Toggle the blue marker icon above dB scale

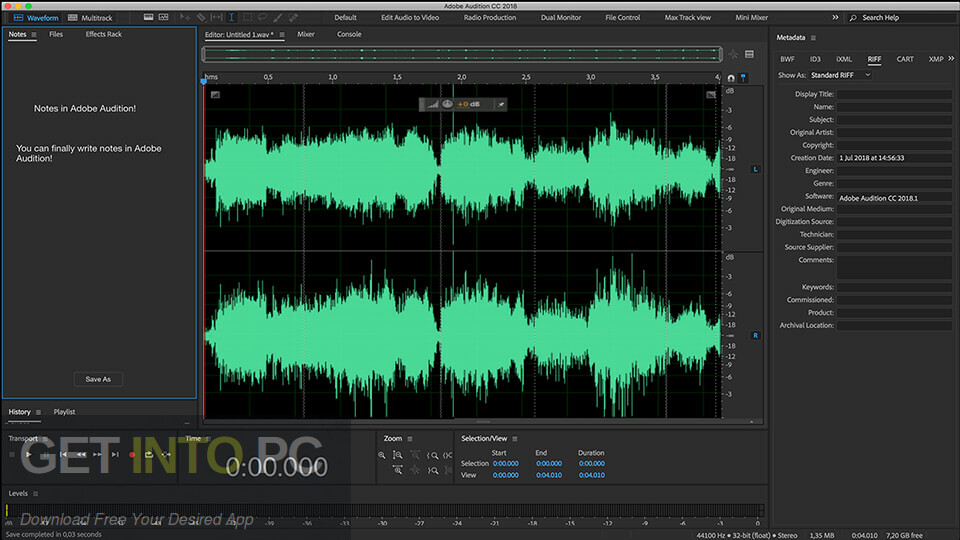click(743, 78)
